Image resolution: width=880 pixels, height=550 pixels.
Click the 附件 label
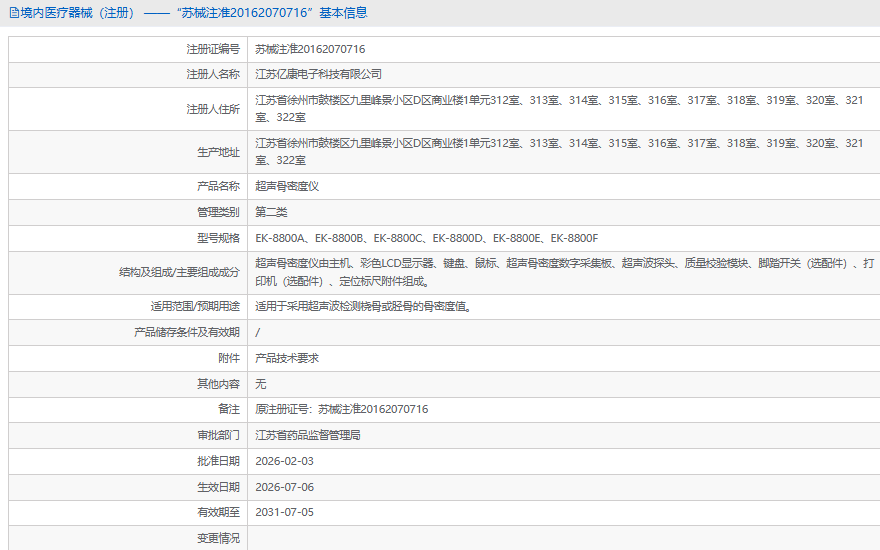point(229,358)
